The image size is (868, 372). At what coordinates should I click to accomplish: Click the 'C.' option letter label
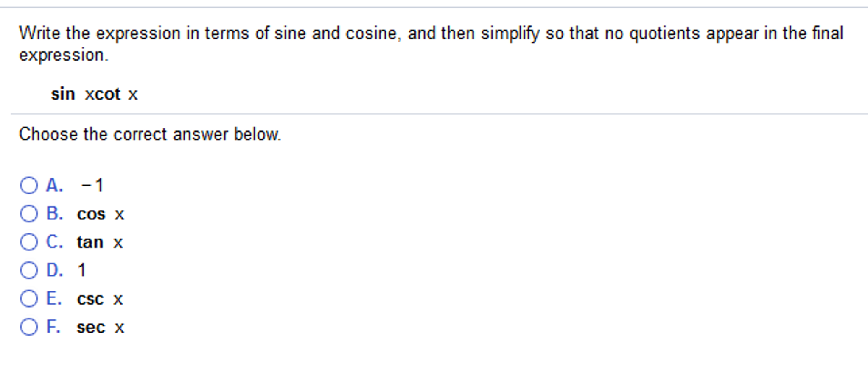55,242
